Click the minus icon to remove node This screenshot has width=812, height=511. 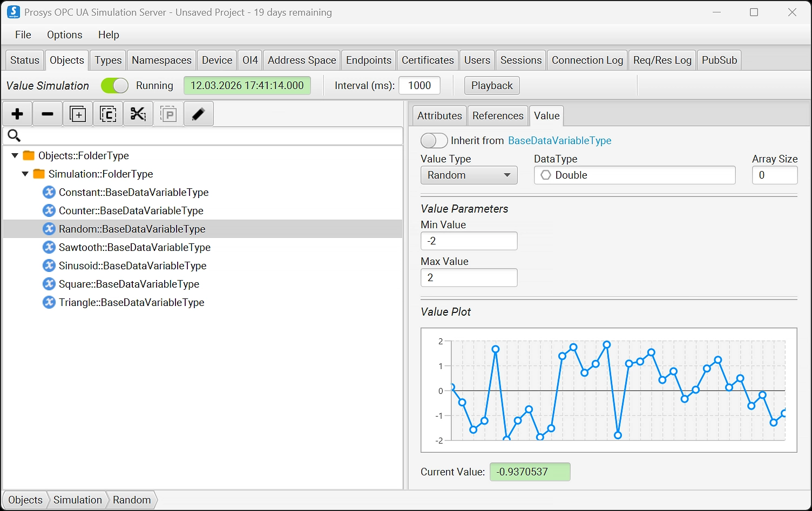[48, 114]
